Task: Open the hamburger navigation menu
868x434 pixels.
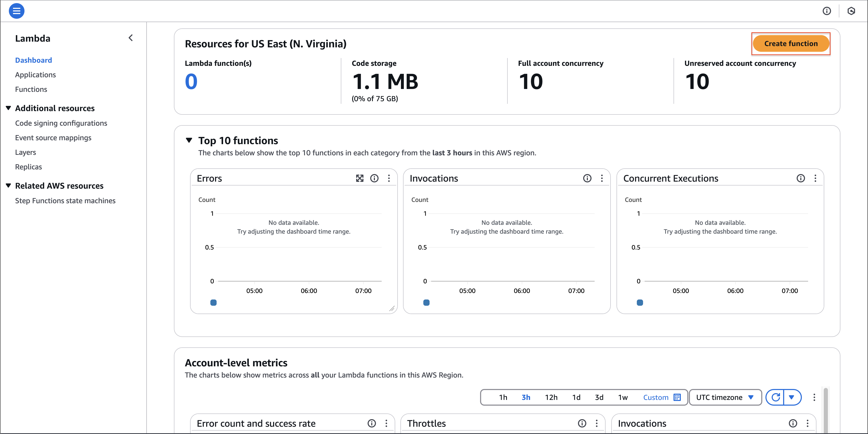Action: [16, 11]
